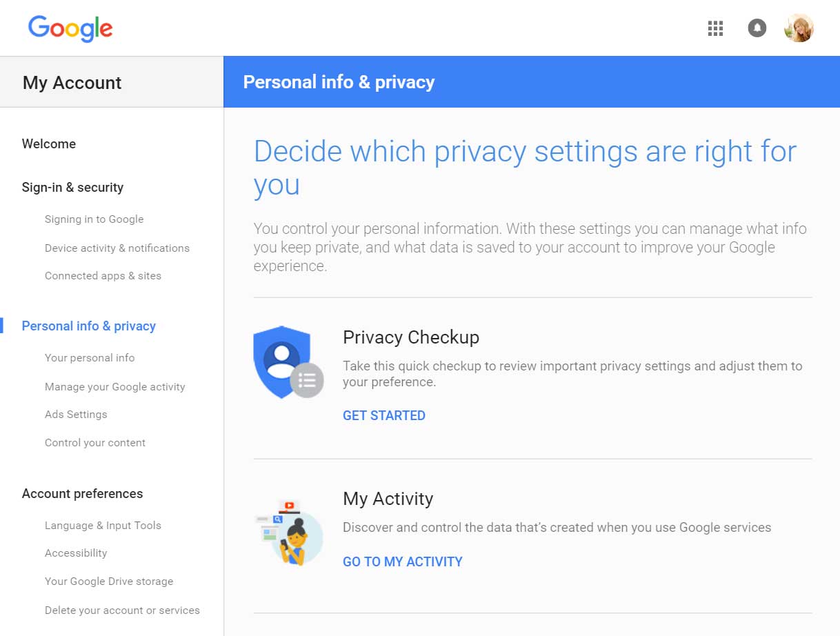This screenshot has width=840, height=636.
Task: Go to Signing in to Google
Action: pyautogui.click(x=94, y=219)
